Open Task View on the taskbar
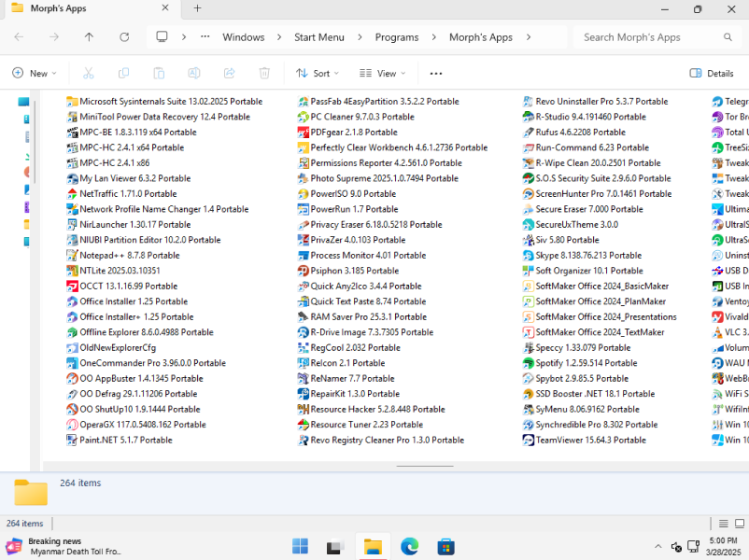Screen dimensions: 749x560 336,546
